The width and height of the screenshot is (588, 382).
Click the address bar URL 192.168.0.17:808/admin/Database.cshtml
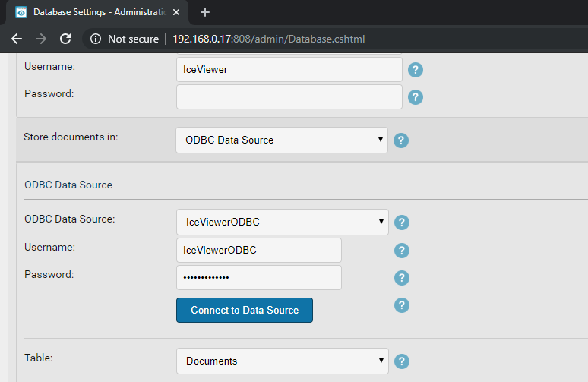point(268,39)
